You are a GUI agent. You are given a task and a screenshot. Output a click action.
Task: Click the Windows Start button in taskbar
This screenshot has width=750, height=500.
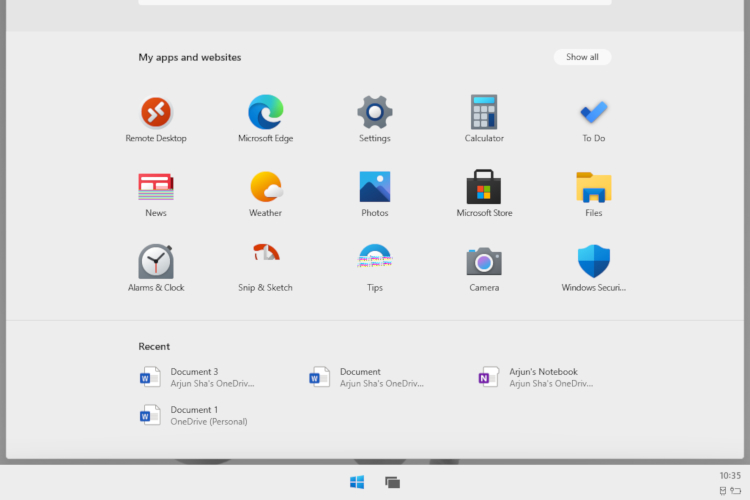357,482
